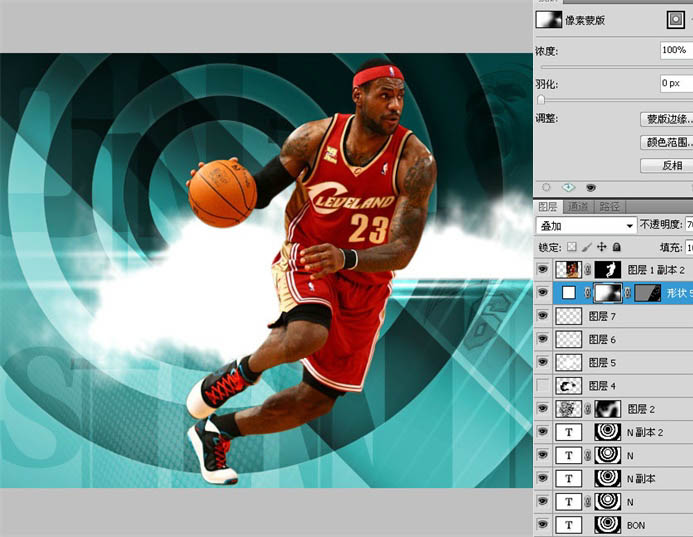
Task: Enable lock all padlock icon
Action: click(x=617, y=247)
